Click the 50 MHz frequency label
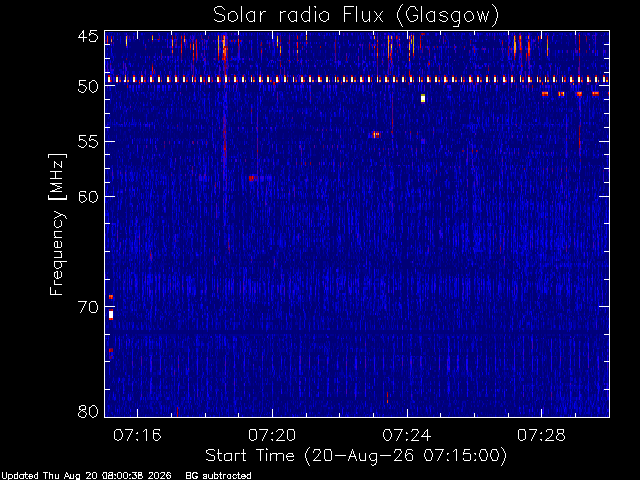 (88, 87)
